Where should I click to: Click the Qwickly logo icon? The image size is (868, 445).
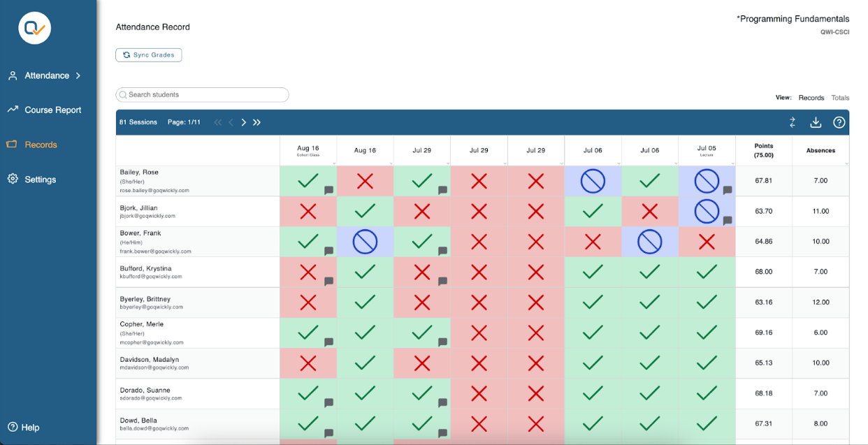(x=34, y=29)
